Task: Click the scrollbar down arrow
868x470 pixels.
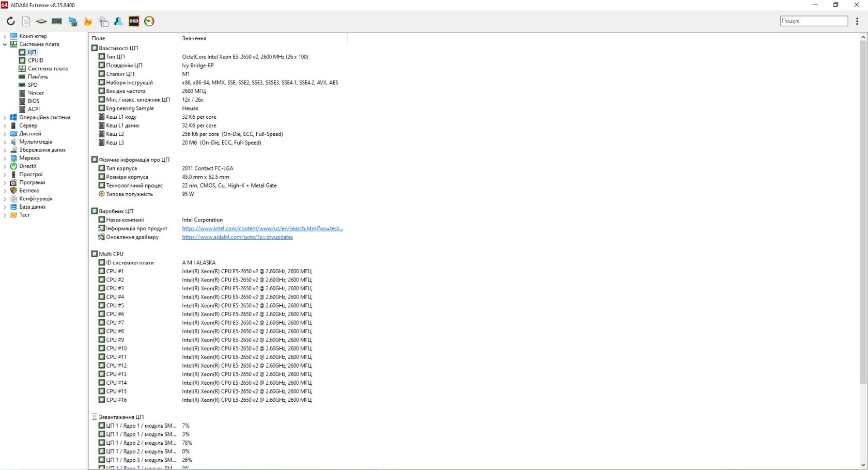Action: [863, 465]
